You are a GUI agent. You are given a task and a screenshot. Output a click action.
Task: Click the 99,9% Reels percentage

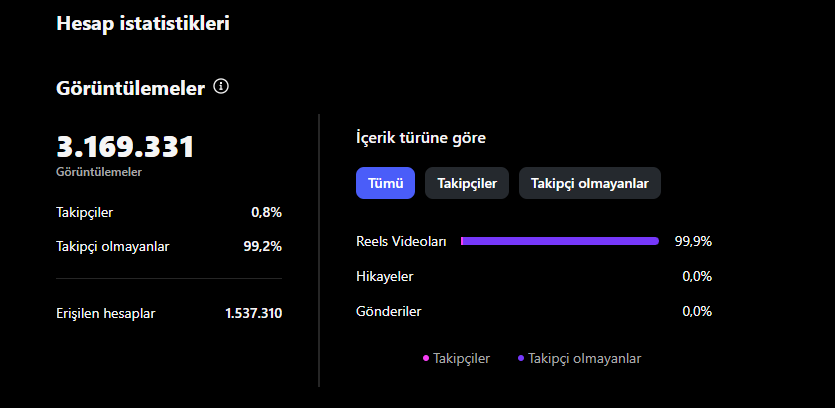coord(693,241)
